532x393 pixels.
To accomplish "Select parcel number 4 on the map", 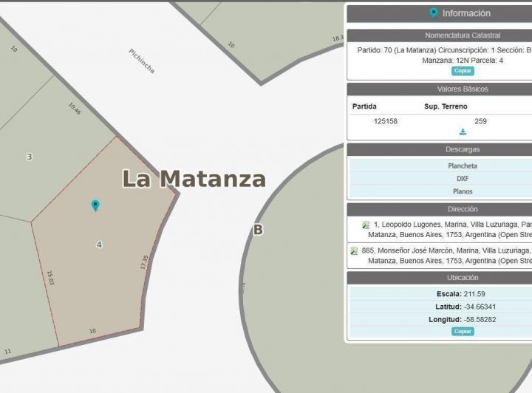I will point(99,244).
